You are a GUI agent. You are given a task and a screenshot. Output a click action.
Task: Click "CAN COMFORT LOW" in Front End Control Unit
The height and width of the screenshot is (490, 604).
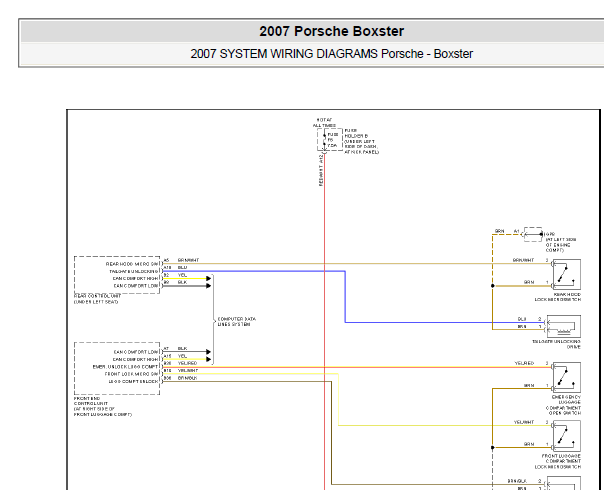(136, 352)
